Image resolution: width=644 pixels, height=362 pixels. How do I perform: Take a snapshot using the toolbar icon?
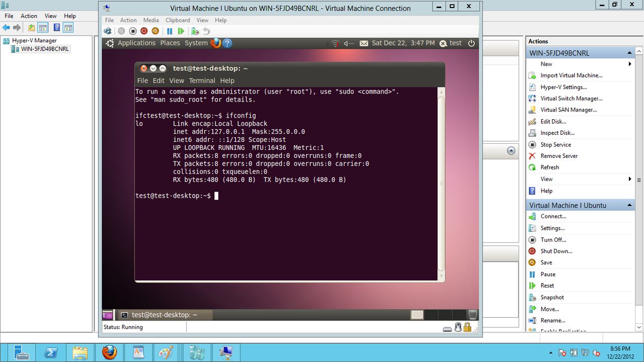(195, 31)
